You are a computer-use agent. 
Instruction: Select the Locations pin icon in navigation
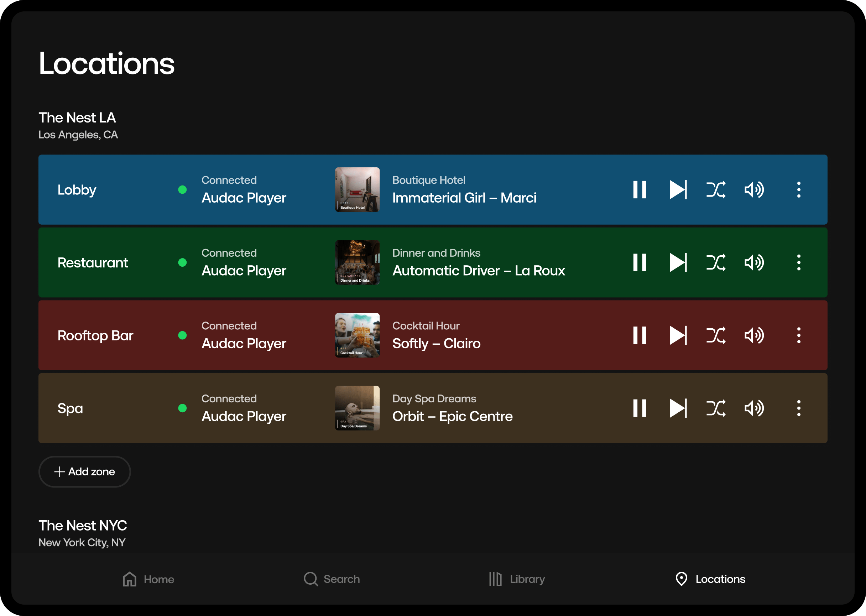pos(681,579)
